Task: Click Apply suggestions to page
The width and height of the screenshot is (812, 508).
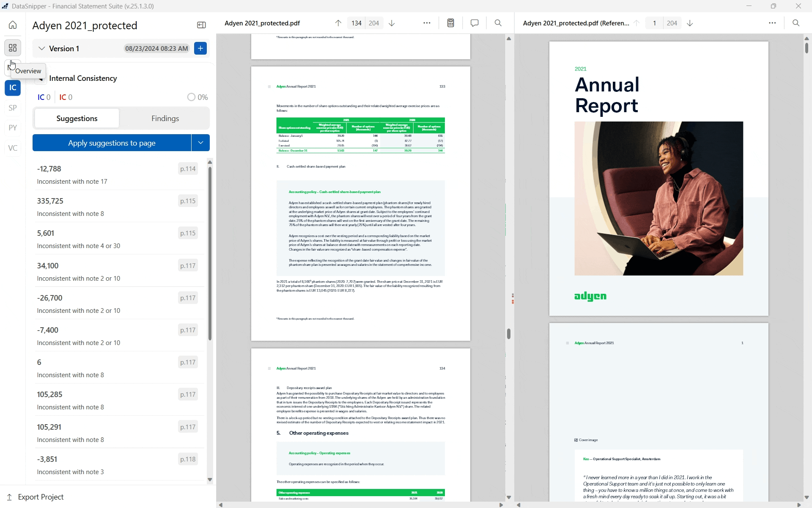Action: [111, 143]
